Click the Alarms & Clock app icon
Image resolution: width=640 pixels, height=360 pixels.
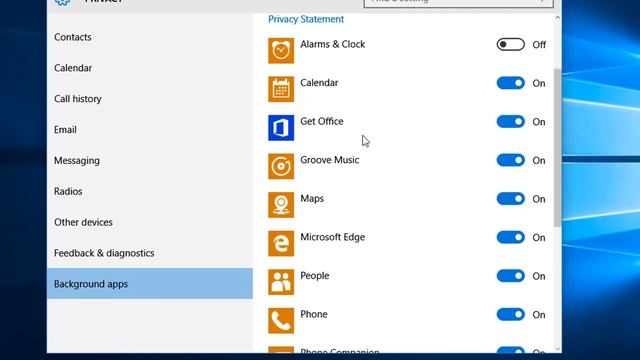281,51
